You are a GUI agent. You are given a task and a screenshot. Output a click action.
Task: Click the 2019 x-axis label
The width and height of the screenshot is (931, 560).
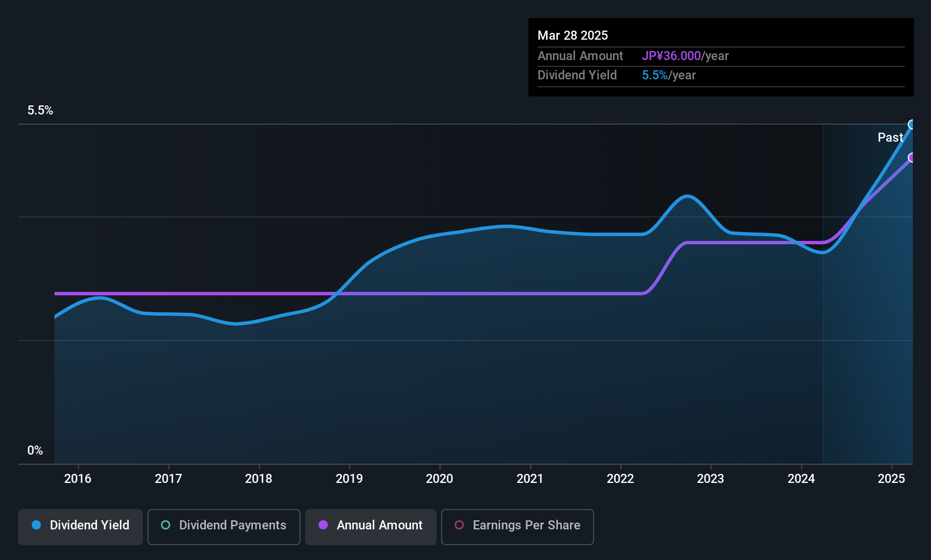click(x=349, y=478)
